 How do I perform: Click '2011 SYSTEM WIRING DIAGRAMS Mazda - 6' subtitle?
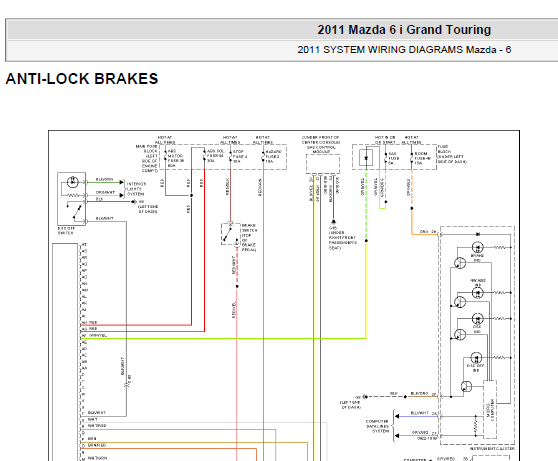(x=404, y=49)
